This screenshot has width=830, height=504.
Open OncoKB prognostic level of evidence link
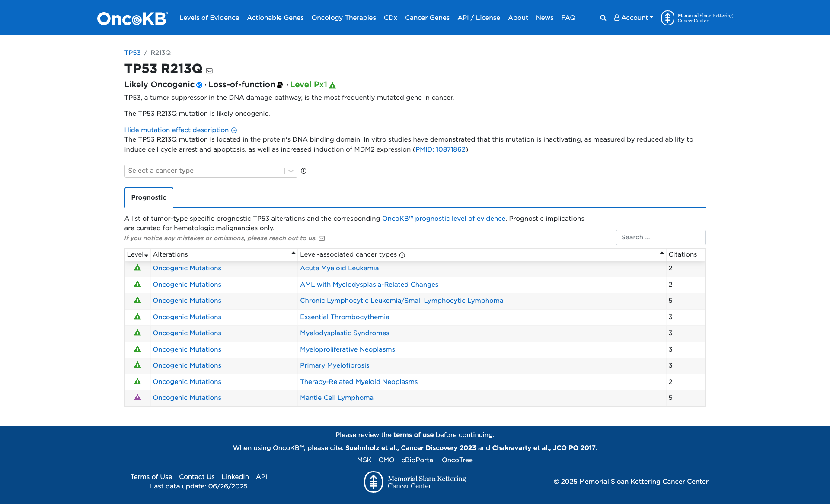click(444, 219)
